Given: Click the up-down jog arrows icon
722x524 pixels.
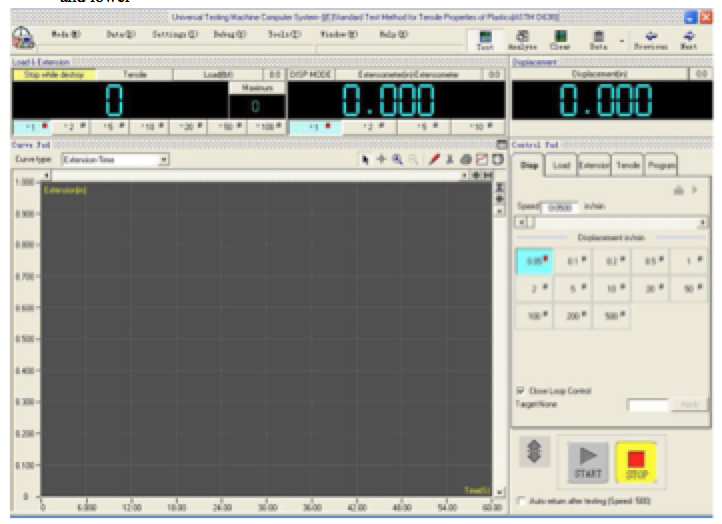Looking at the screenshot, I should coord(534,453).
